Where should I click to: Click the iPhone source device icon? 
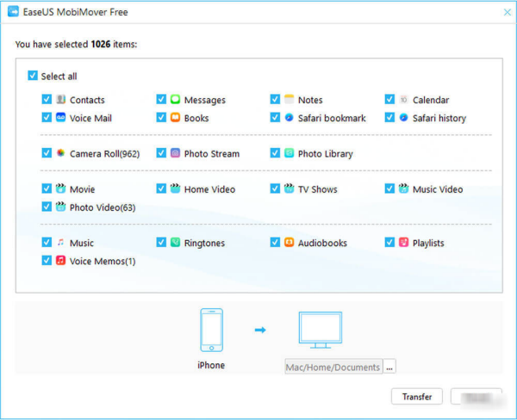coord(211,330)
